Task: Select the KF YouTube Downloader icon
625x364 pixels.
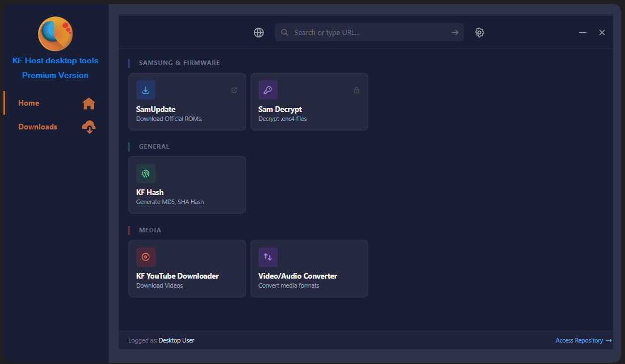Action: click(145, 257)
